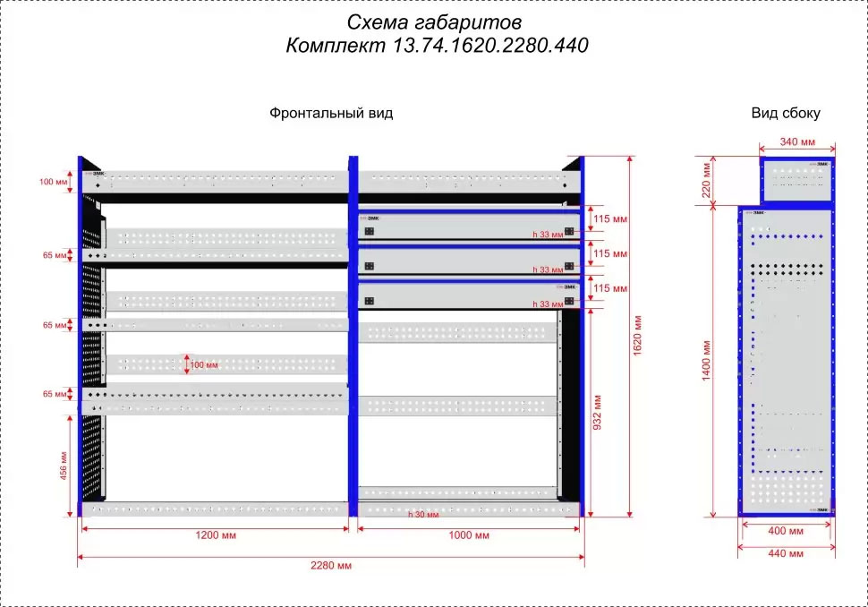Click the 1200 мм width dimension label
Viewport: 868px width, 607px height.
216,535
